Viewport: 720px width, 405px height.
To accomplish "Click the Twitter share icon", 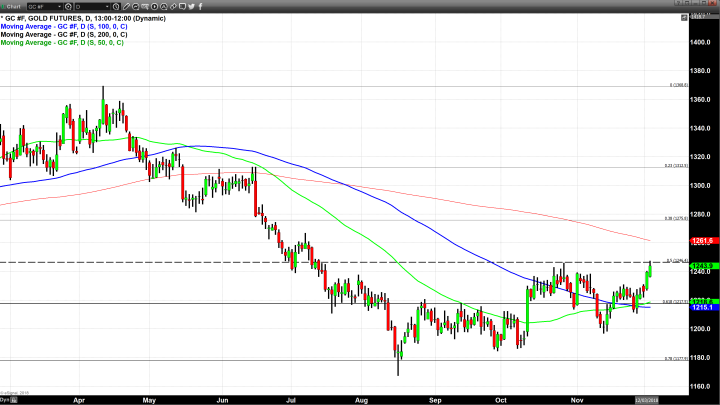I will (x=192, y=6).
